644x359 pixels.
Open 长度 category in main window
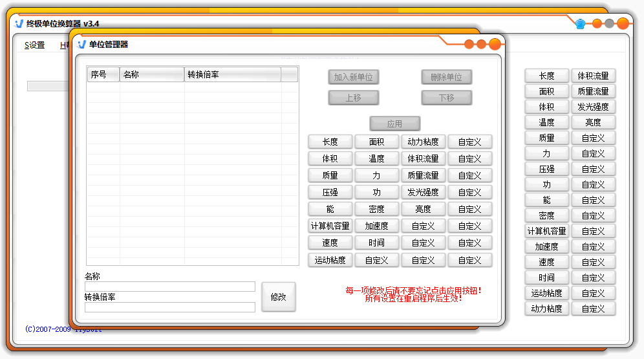click(x=546, y=76)
